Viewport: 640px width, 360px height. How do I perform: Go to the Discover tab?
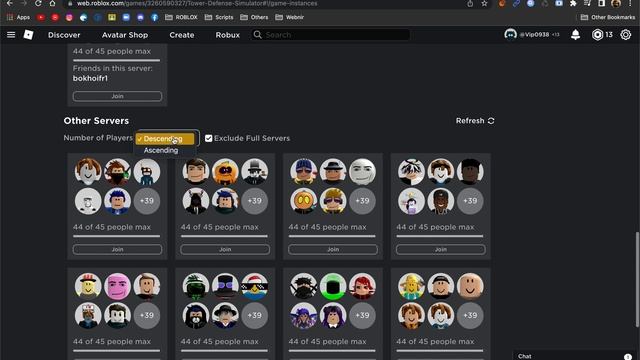[x=64, y=35]
